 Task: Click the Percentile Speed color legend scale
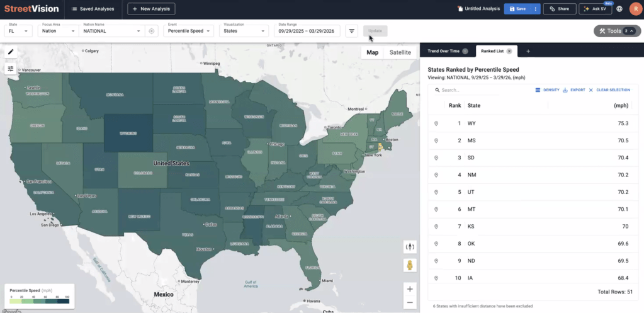click(40, 300)
